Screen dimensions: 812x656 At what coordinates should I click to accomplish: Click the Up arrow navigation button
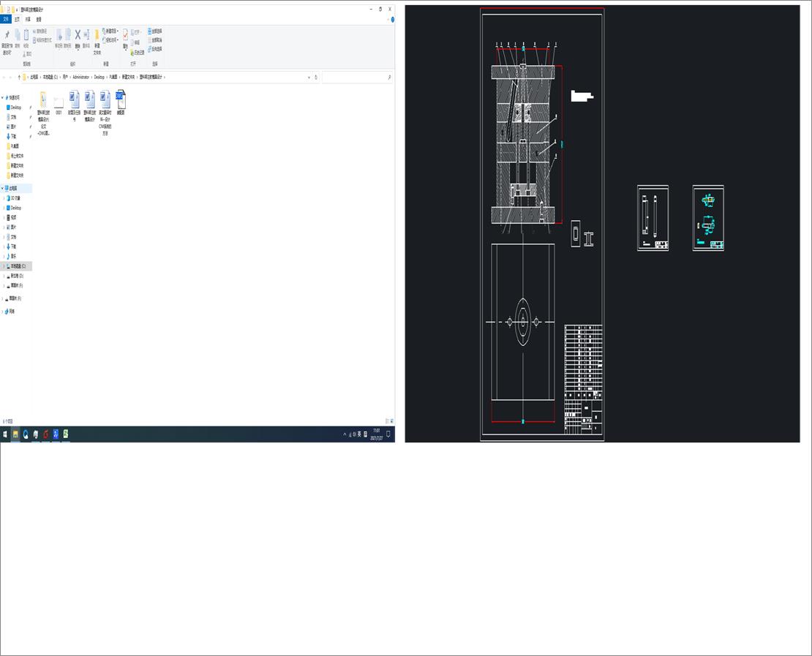[x=19, y=77]
